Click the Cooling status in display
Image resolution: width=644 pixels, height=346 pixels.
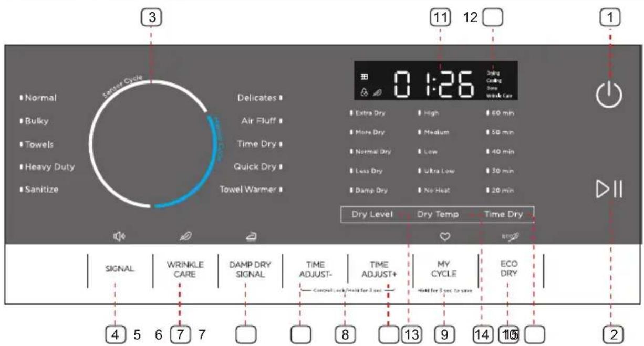tap(493, 81)
